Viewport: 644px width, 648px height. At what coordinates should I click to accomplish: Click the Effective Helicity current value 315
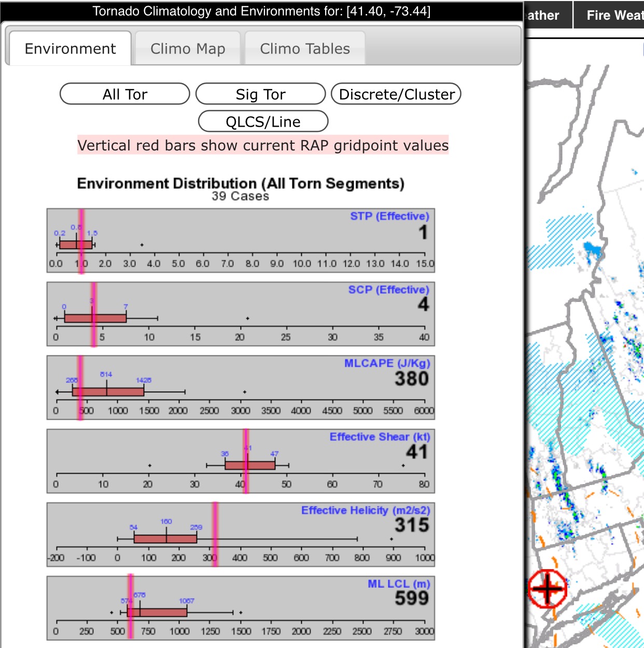point(412,525)
